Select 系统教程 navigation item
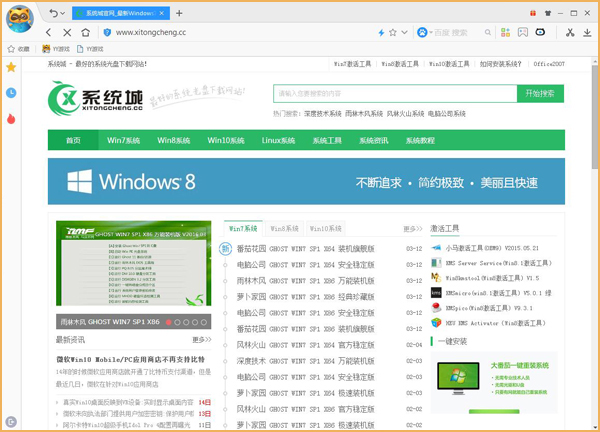Image resolution: width=600 pixels, height=432 pixels. pyautogui.click(x=420, y=140)
